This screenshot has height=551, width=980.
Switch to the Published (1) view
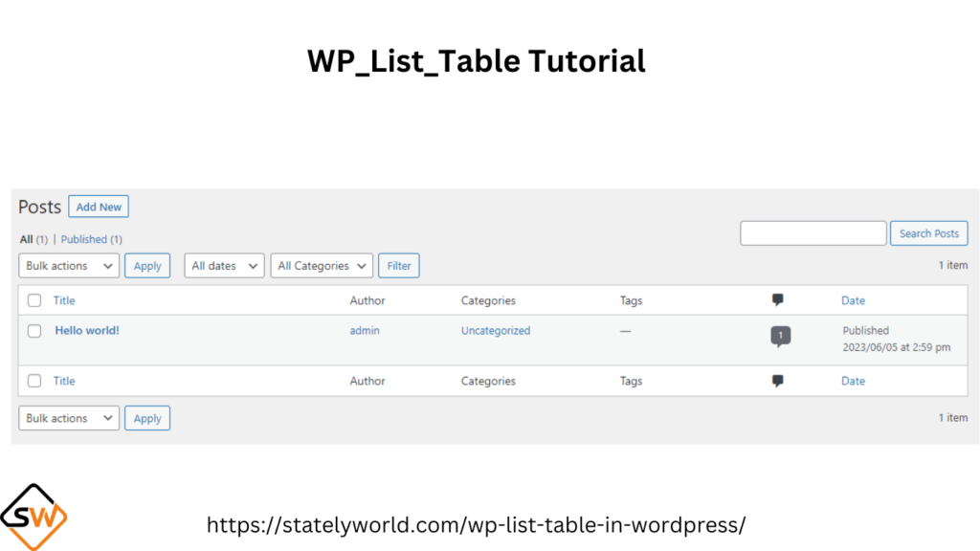[91, 239]
